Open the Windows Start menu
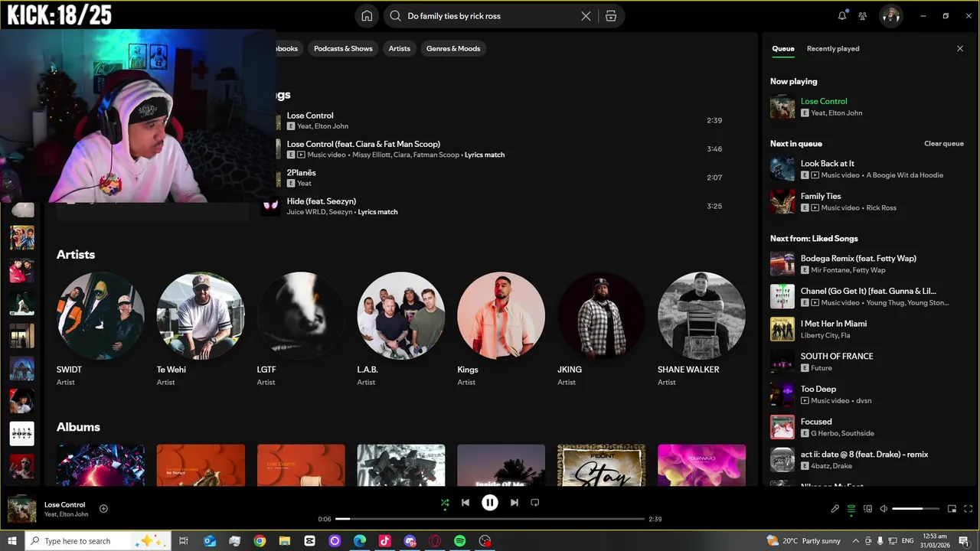 click(x=11, y=541)
